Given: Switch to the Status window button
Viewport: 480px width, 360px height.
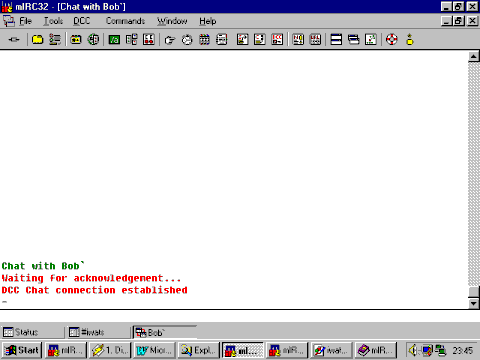Looking at the screenshot, I should point(32,332).
